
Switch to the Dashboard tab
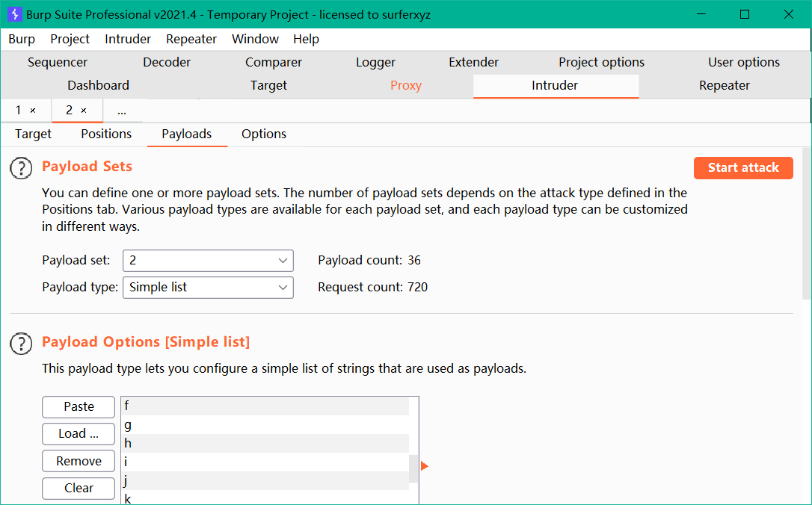[99, 85]
